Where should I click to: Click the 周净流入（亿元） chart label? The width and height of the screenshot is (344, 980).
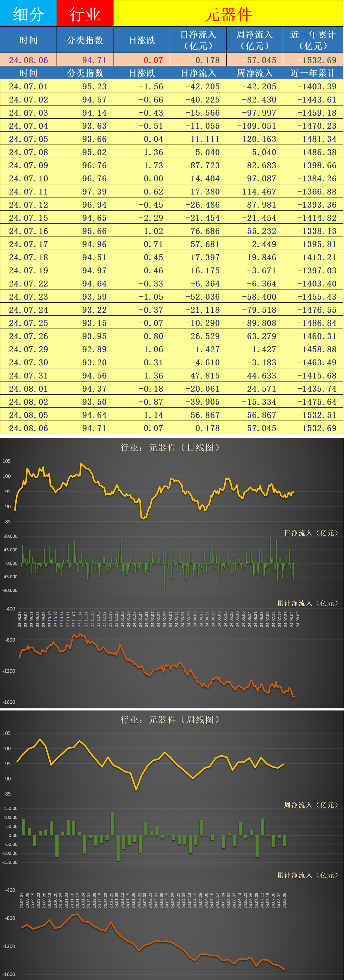click(311, 805)
